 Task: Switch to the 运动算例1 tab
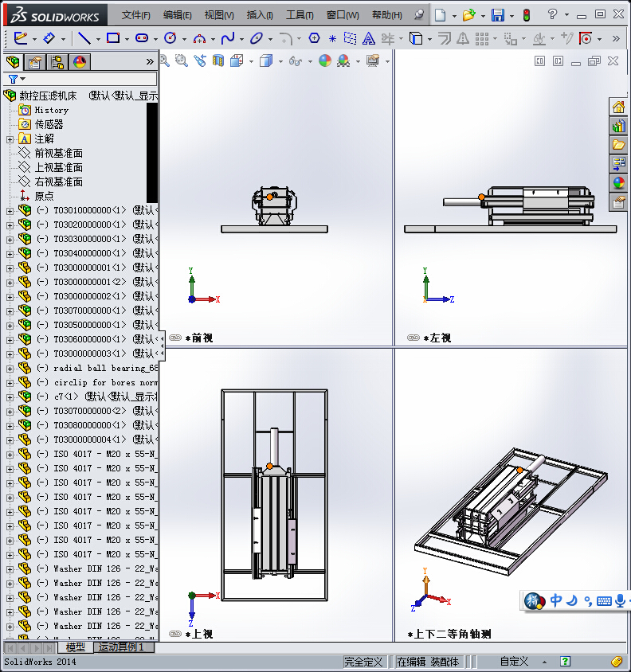[x=123, y=647]
